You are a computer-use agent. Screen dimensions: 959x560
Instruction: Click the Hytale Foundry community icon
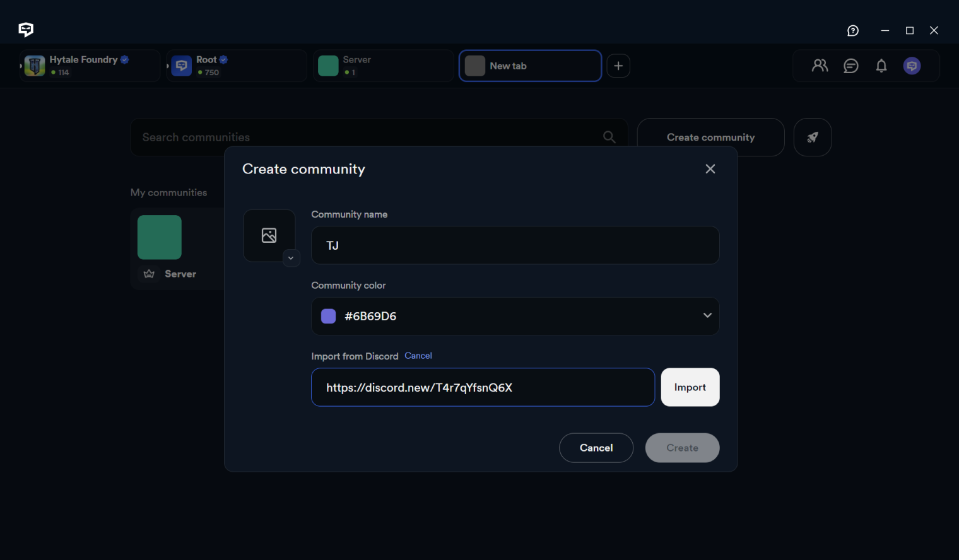point(35,66)
